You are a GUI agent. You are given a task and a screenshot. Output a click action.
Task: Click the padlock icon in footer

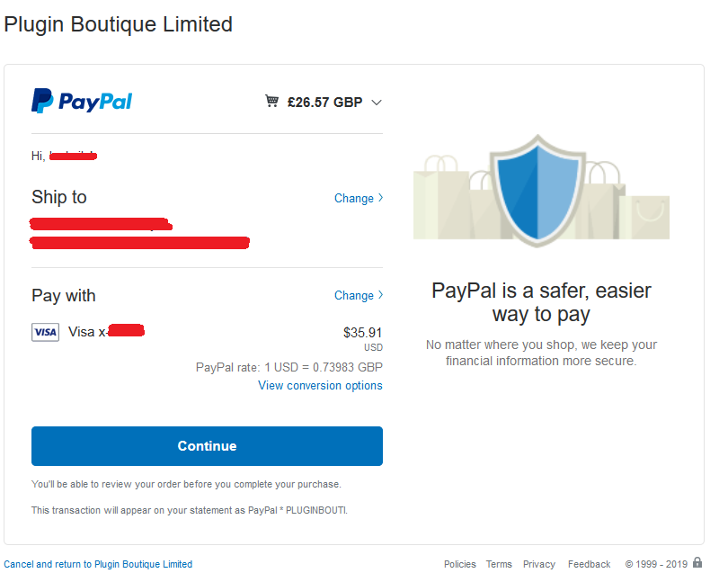pos(697,563)
